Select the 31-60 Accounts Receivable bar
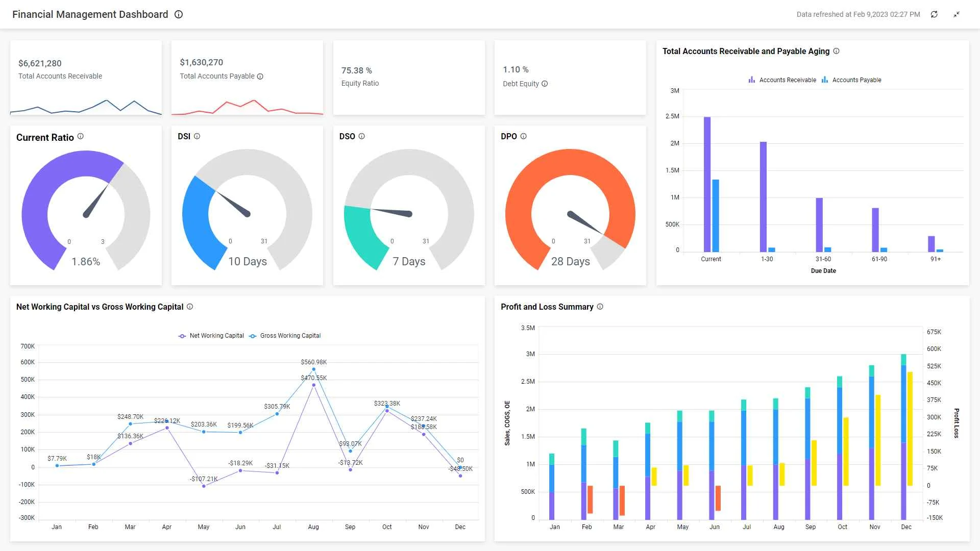This screenshot has height=551, width=980. click(x=819, y=225)
